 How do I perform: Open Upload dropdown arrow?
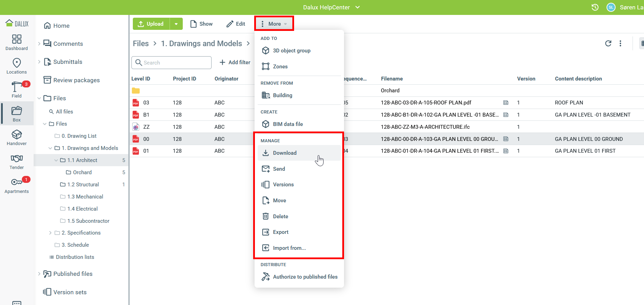tap(176, 24)
